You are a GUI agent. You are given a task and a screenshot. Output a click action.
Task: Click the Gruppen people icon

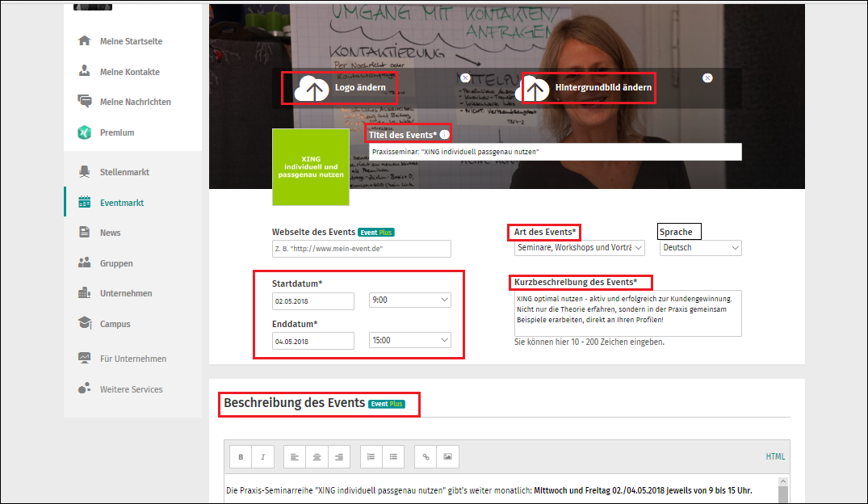pos(84,262)
